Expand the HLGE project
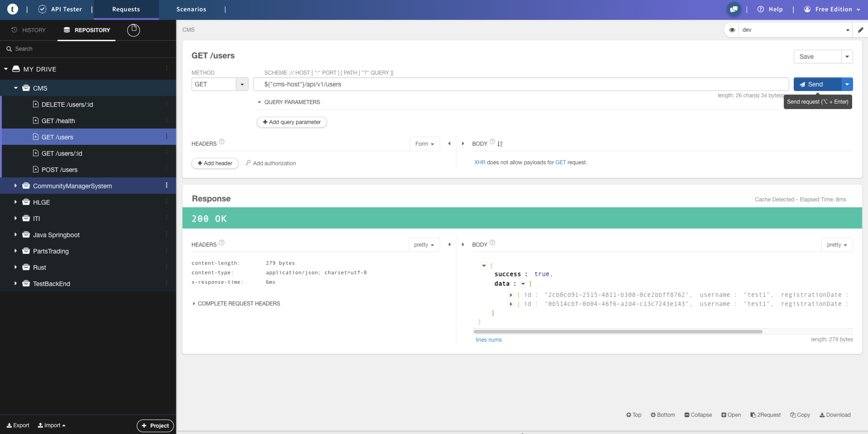Image resolution: width=868 pixels, height=434 pixels. 15,202
